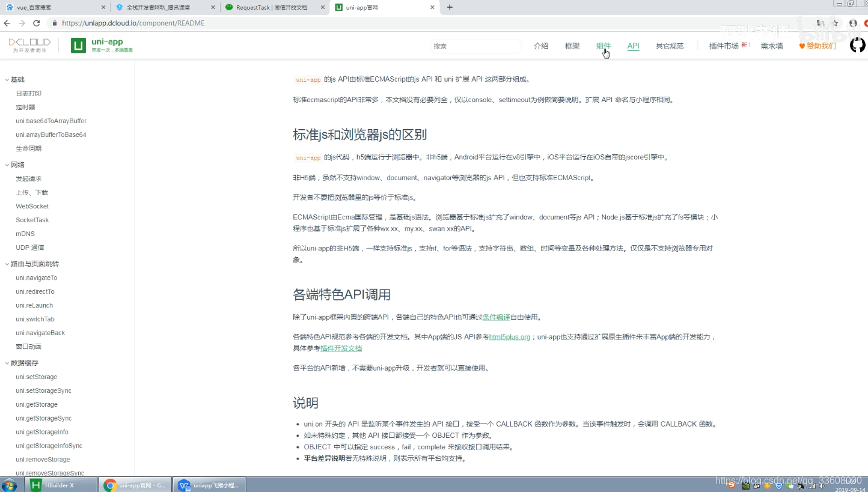Viewport: 868px width, 492px height.
Task: Open a new browser tab with the plus
Action: 450,7
